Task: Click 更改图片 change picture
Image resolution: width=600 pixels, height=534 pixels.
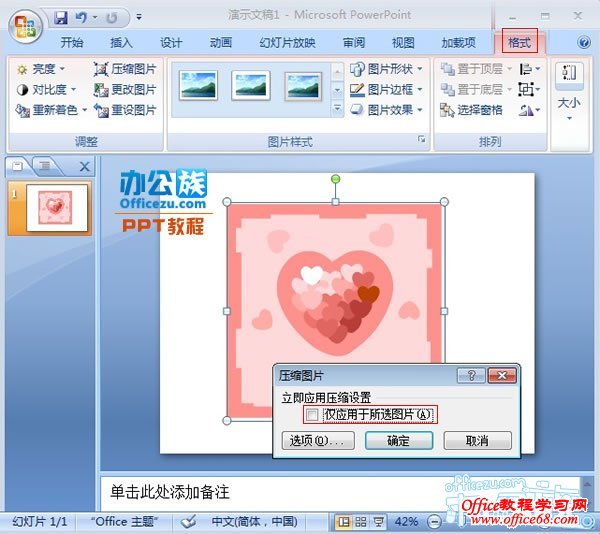Action: click(125, 90)
